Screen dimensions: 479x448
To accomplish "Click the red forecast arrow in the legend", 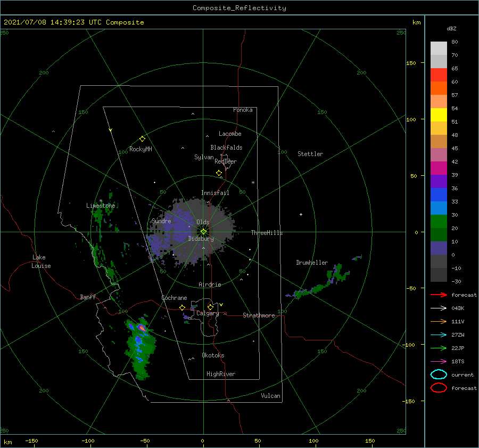I will (439, 295).
